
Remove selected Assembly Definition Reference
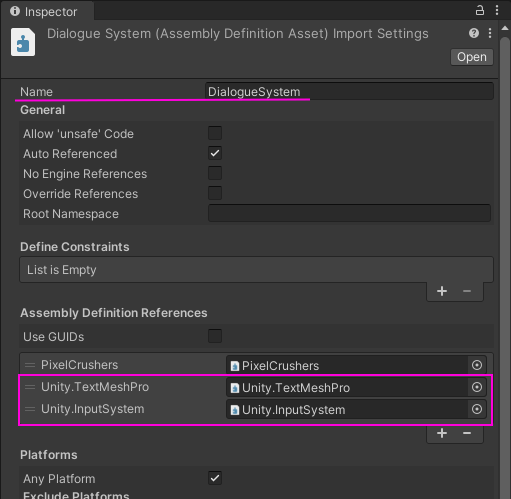point(467,433)
